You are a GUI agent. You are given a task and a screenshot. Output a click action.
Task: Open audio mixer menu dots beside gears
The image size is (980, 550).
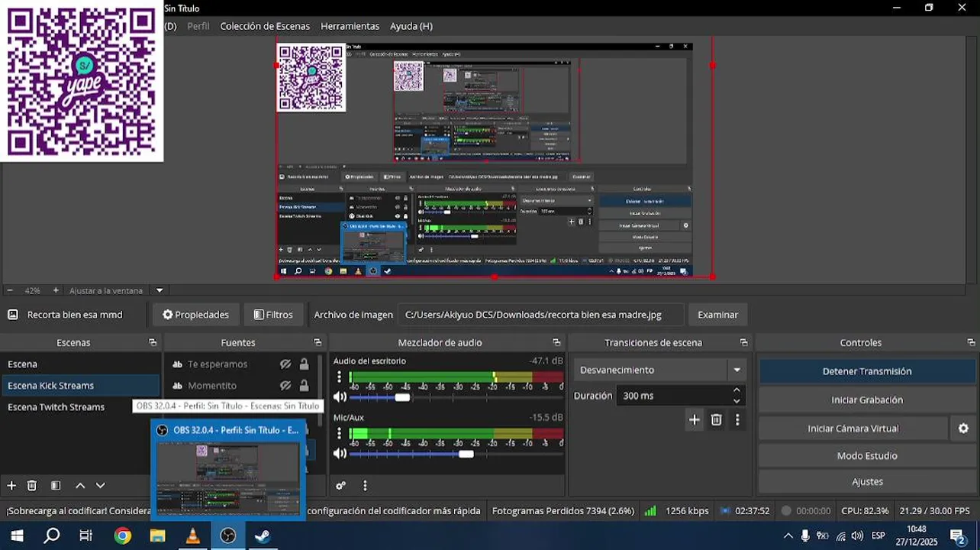tap(365, 485)
